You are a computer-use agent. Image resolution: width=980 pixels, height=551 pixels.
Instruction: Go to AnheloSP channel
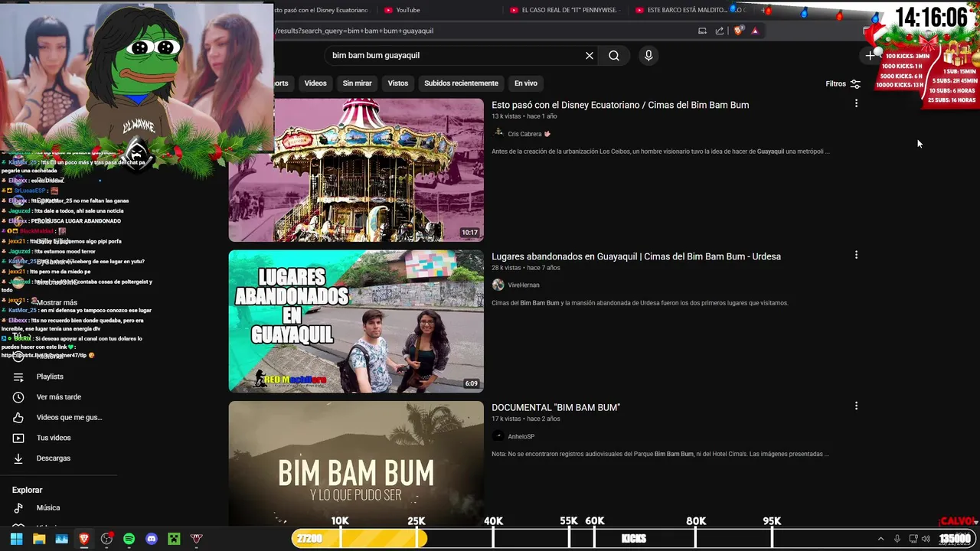point(521,436)
